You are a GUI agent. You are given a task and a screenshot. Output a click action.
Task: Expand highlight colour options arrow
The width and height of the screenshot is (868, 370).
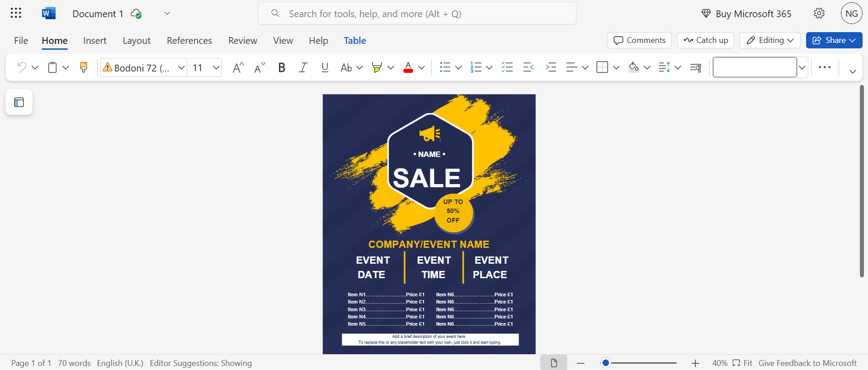pos(391,67)
